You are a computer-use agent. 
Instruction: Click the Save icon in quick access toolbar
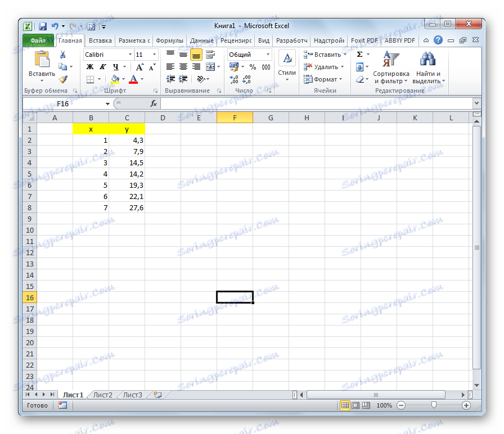click(42, 26)
